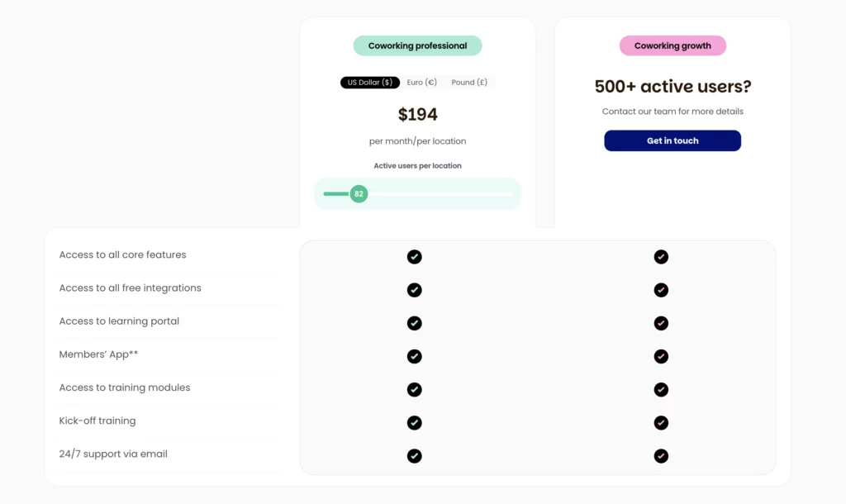Image resolution: width=846 pixels, height=504 pixels.
Task: Select the US Dollar currency option
Action: [x=369, y=82]
